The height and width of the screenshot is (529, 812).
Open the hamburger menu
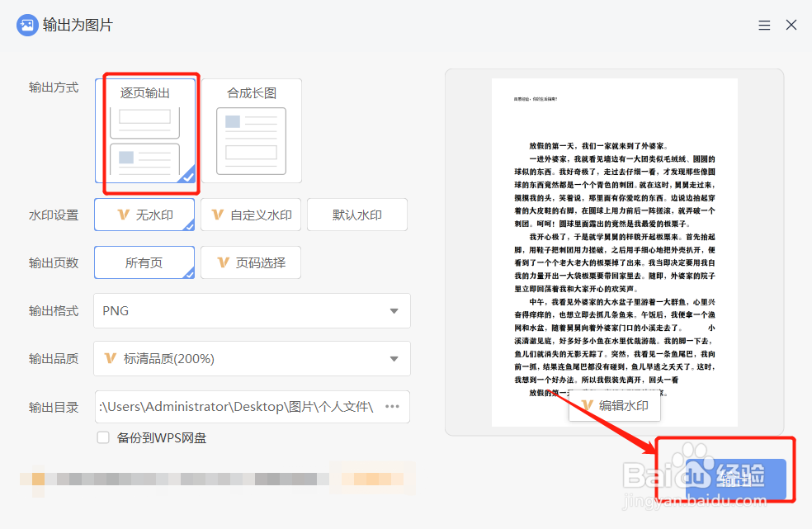point(764,25)
